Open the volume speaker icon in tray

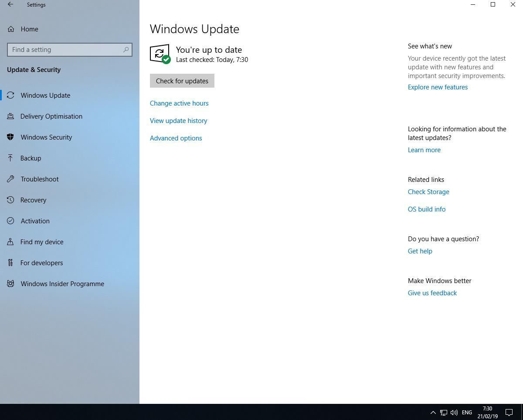pyautogui.click(x=454, y=412)
